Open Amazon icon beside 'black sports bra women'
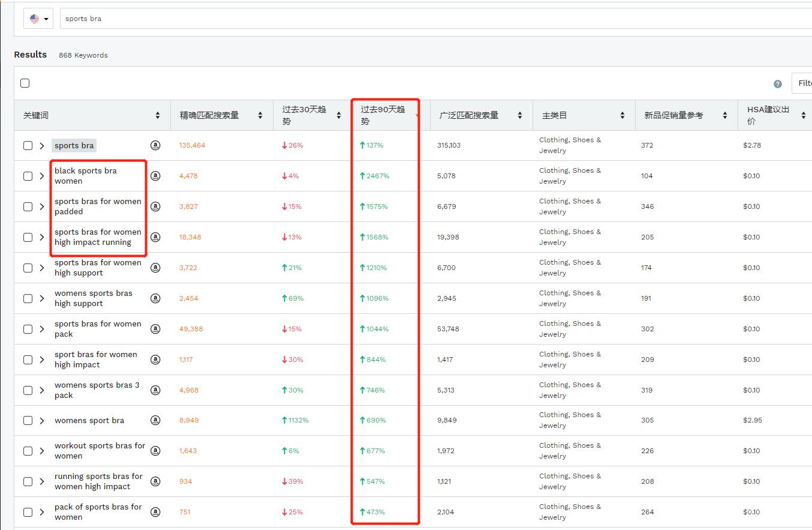 [155, 176]
